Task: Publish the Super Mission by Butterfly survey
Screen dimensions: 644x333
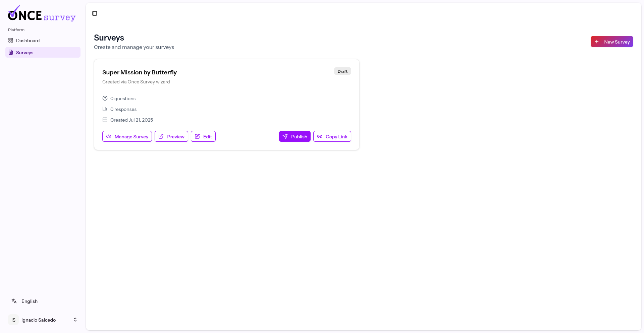Action: pyautogui.click(x=294, y=136)
